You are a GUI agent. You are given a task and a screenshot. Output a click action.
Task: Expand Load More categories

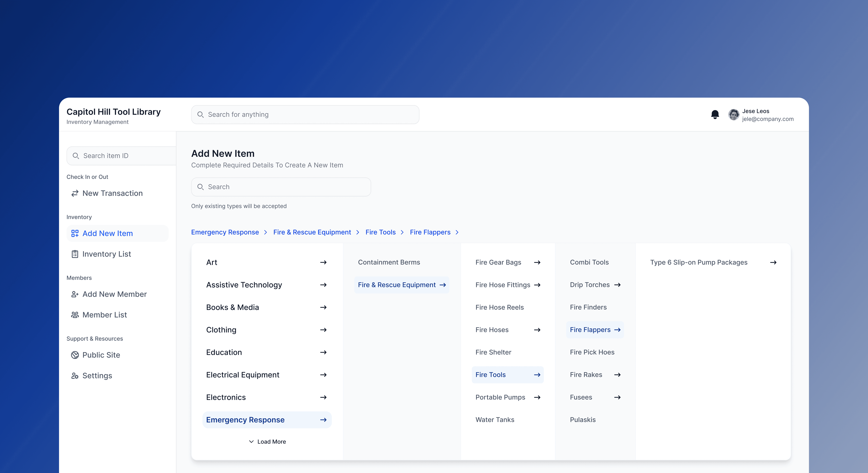coord(267,441)
